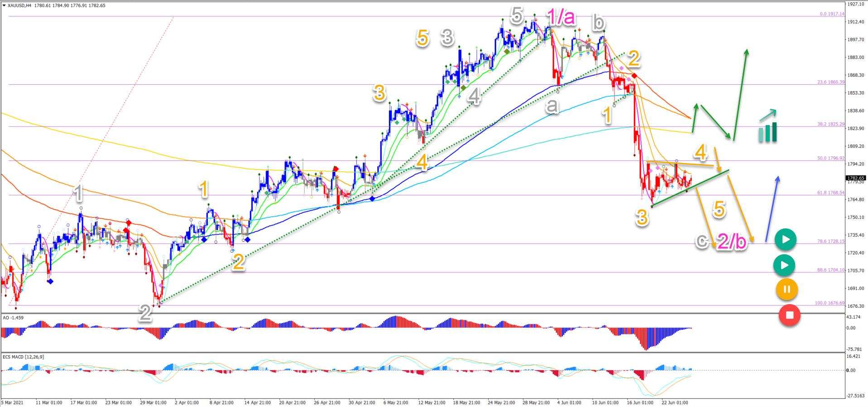Select the ECS MACD [12,26,9] indicator label
This screenshot has height=407, width=868.
point(23,357)
